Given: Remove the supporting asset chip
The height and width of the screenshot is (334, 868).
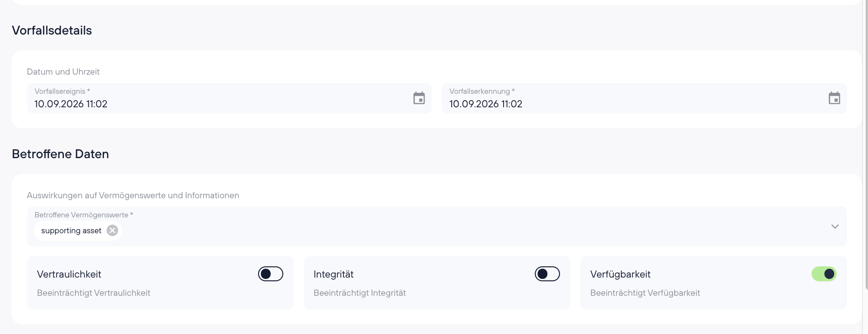Looking at the screenshot, I should pyautogui.click(x=112, y=230).
